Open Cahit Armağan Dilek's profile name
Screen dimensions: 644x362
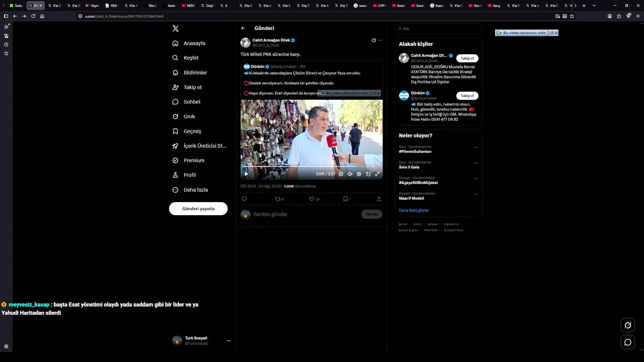[271, 40]
